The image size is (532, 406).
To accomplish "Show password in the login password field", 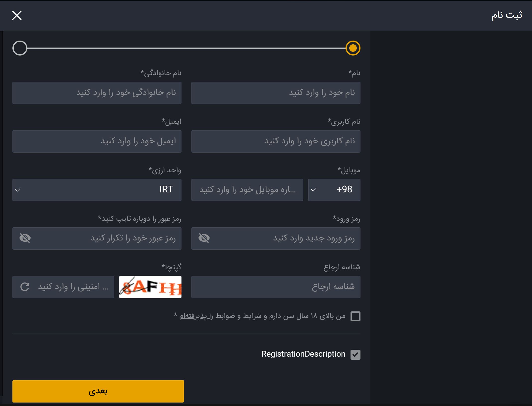I will (204, 238).
